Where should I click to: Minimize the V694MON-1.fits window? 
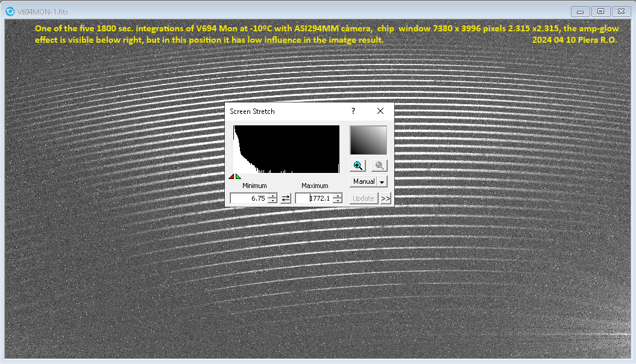[581, 11]
